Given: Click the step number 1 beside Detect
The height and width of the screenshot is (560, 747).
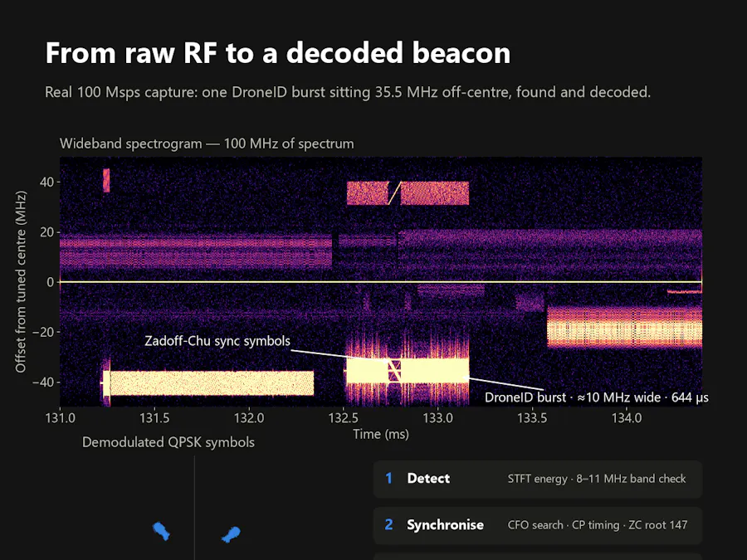Looking at the screenshot, I should coord(388,479).
